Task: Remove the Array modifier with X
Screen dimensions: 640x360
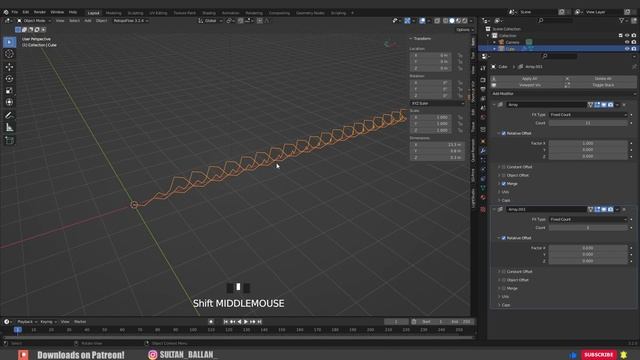Action: point(624,105)
